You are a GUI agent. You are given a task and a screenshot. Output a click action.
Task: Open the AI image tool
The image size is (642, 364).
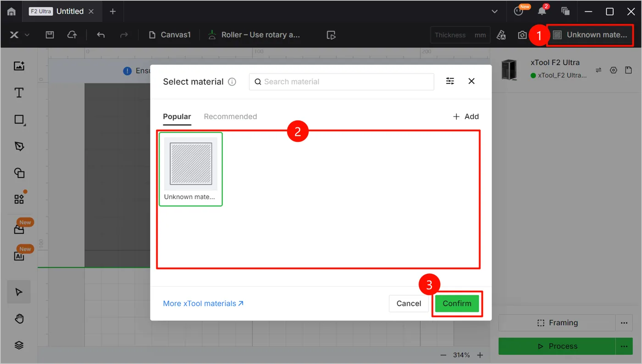(x=19, y=256)
